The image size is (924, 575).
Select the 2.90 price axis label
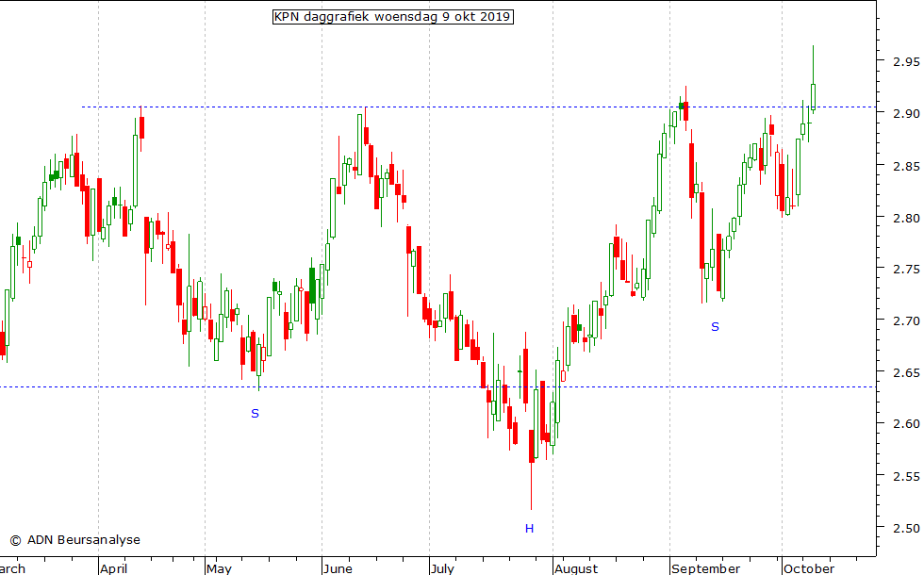[906, 114]
